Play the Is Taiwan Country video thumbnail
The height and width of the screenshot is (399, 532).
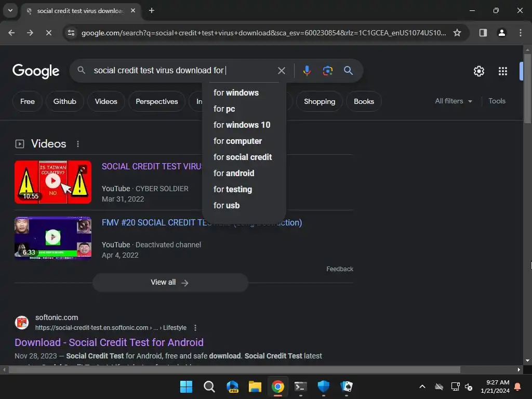[x=53, y=182]
